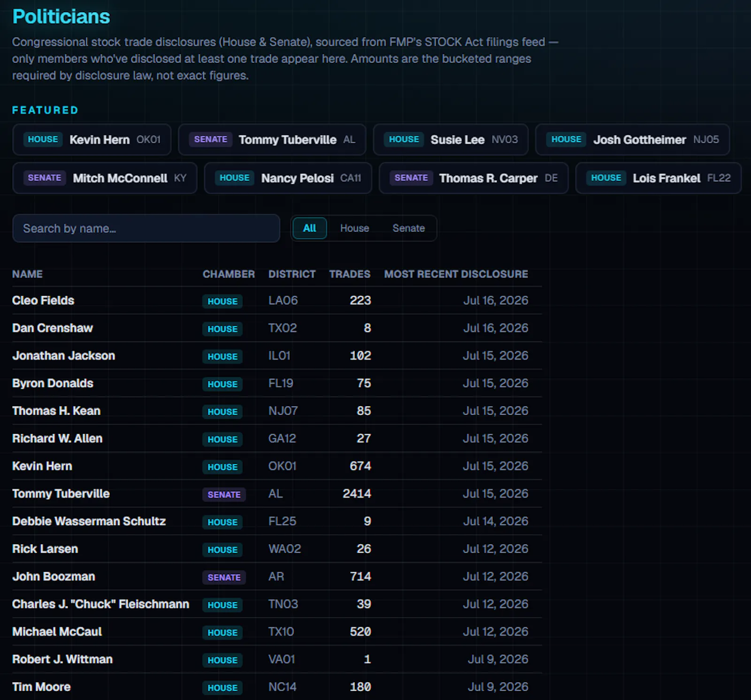Open Nancy Pelosi featured card
The width and height of the screenshot is (751, 700).
coord(288,178)
